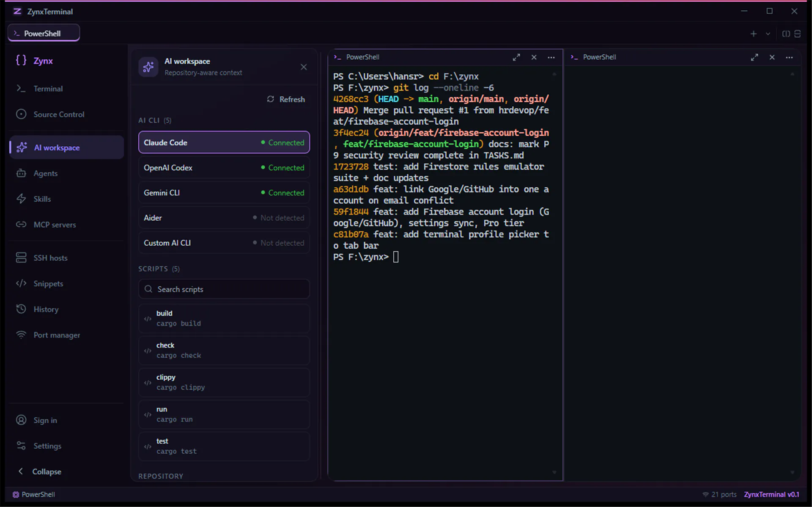The width and height of the screenshot is (812, 507).
Task: Close the left PowerShell pane
Action: (534, 57)
